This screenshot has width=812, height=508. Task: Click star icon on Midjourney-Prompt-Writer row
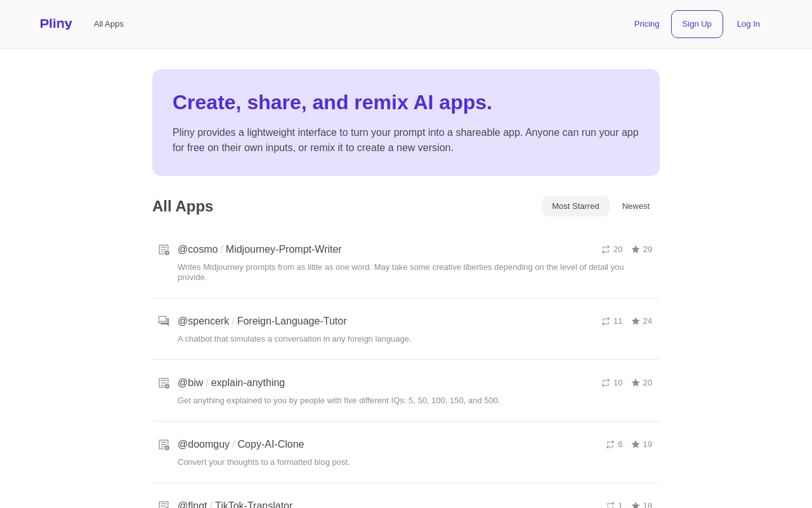[636, 250]
